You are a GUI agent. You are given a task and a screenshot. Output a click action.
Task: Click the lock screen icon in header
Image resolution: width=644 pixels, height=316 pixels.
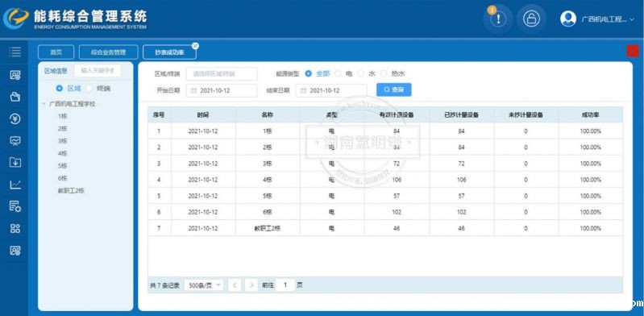point(531,19)
